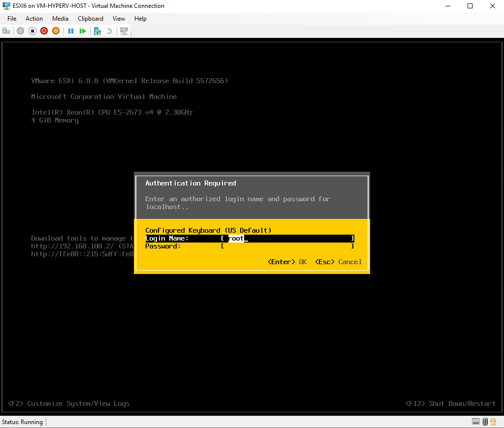
Task: Toggle the enhanced session toolbar icon
Action: [x=124, y=31]
